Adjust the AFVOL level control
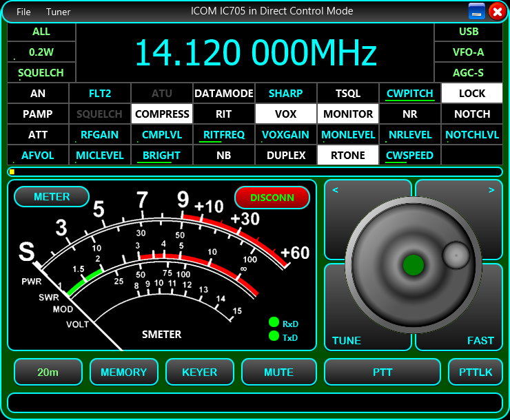510x420 pixels. tap(38, 155)
